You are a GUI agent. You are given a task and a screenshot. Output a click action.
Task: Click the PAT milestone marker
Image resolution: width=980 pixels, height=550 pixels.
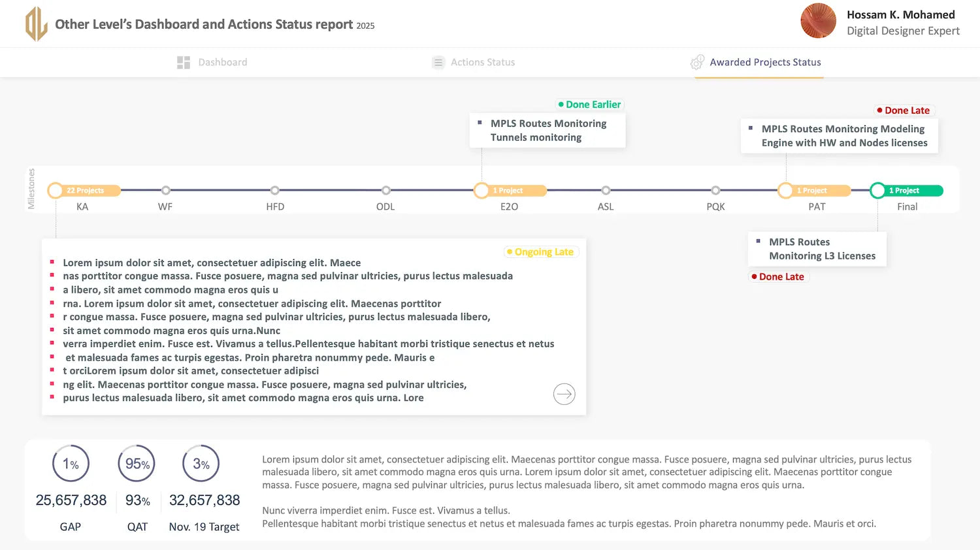pos(786,191)
